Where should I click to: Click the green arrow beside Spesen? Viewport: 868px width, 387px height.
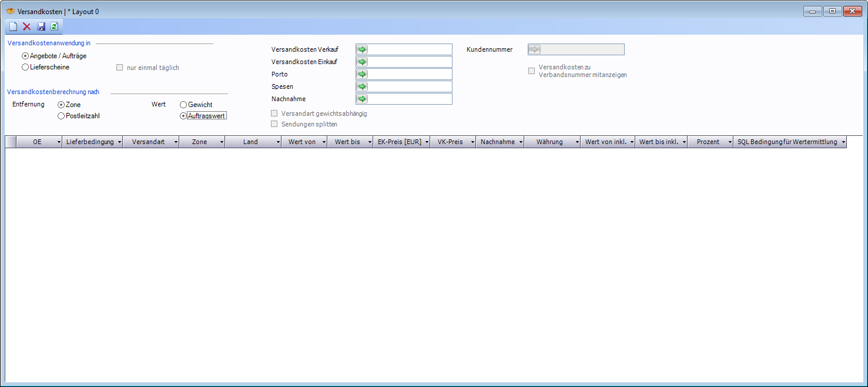[x=362, y=86]
